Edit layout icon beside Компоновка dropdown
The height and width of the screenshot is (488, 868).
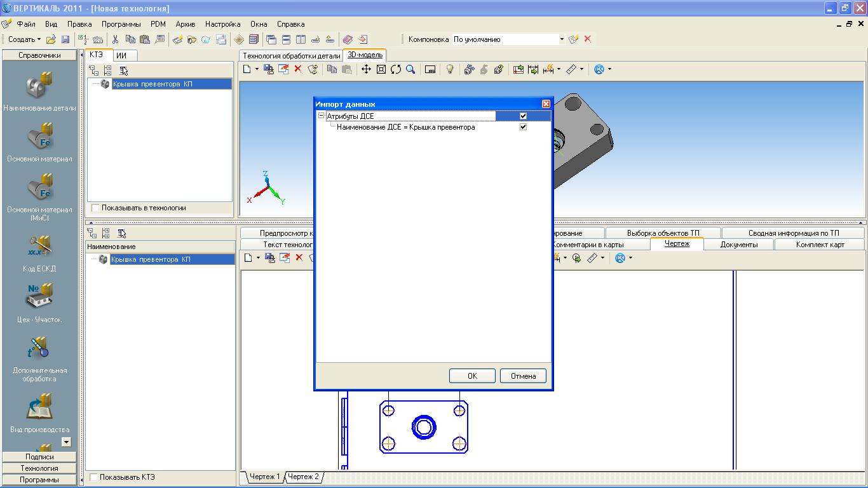coord(574,39)
